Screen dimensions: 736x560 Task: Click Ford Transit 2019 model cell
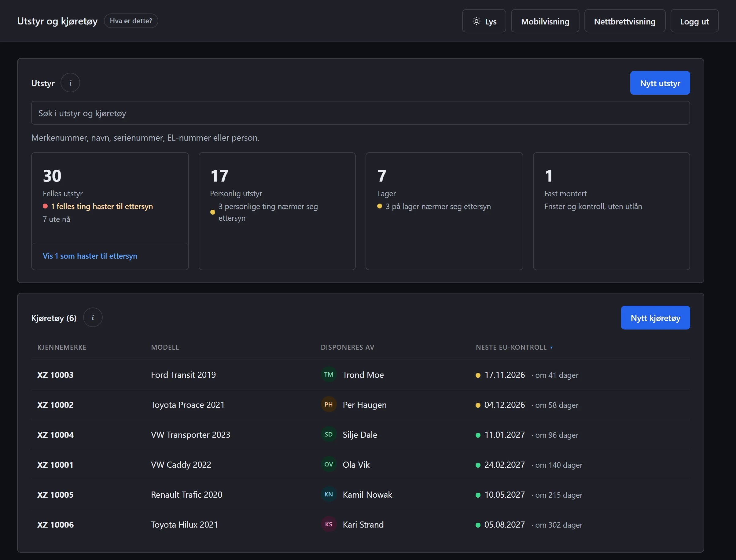pos(183,375)
